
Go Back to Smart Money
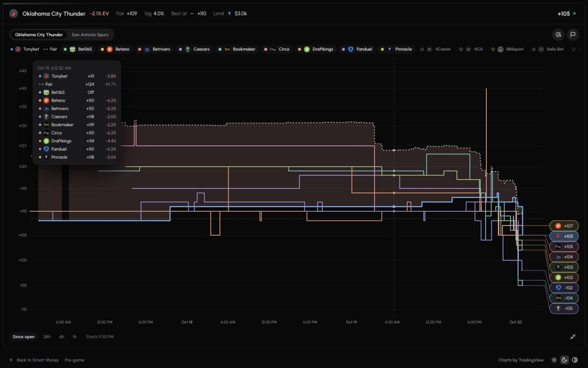[34, 360]
